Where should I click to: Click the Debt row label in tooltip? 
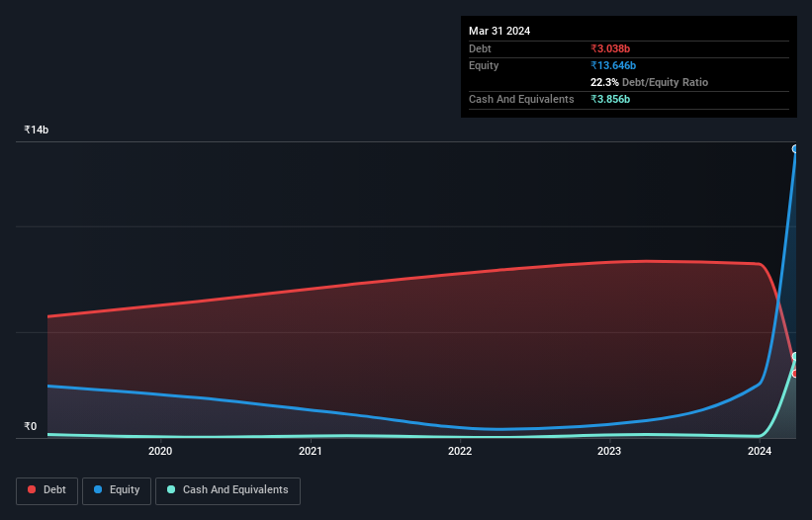480,48
